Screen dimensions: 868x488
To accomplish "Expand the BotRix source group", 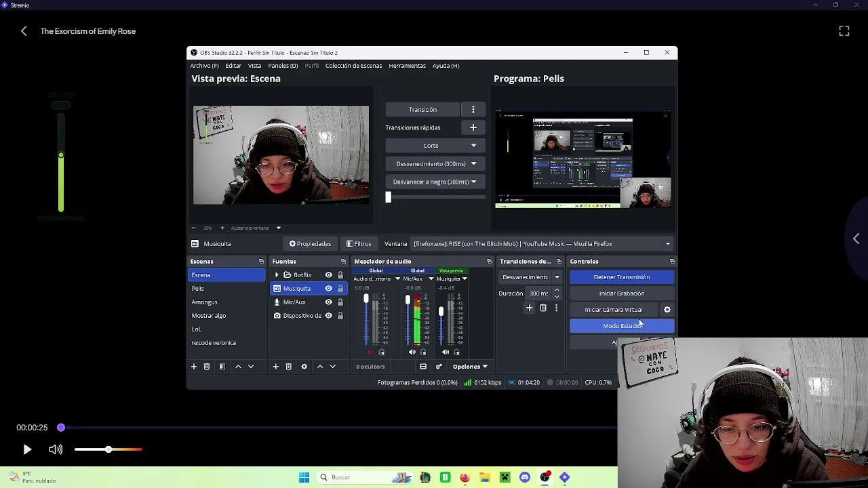I will (x=277, y=275).
